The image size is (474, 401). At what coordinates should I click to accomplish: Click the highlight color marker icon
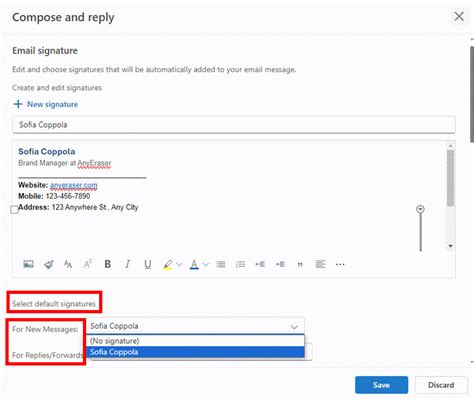168,265
